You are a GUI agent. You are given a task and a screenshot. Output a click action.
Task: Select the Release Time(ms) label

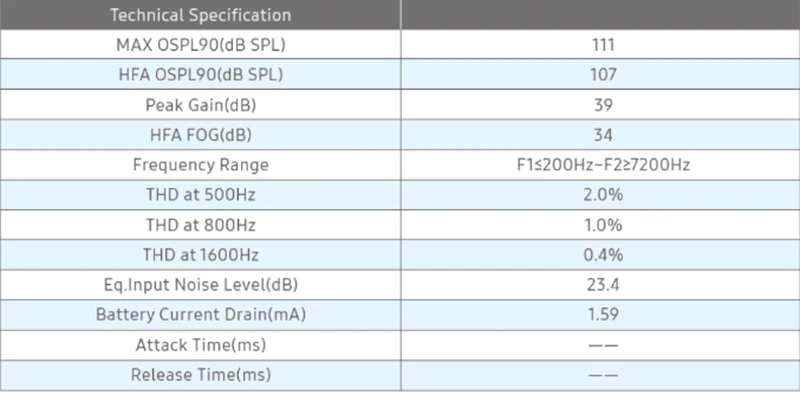coord(200,376)
